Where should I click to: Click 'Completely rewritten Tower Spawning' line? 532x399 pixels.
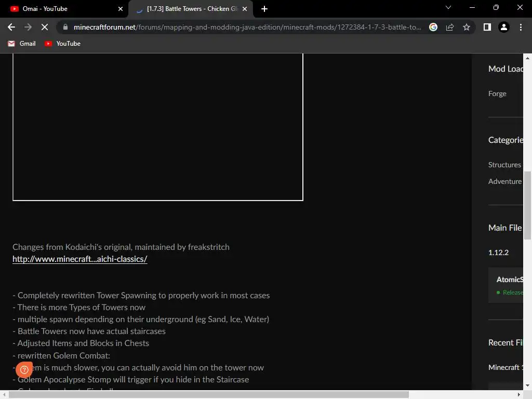coord(141,296)
